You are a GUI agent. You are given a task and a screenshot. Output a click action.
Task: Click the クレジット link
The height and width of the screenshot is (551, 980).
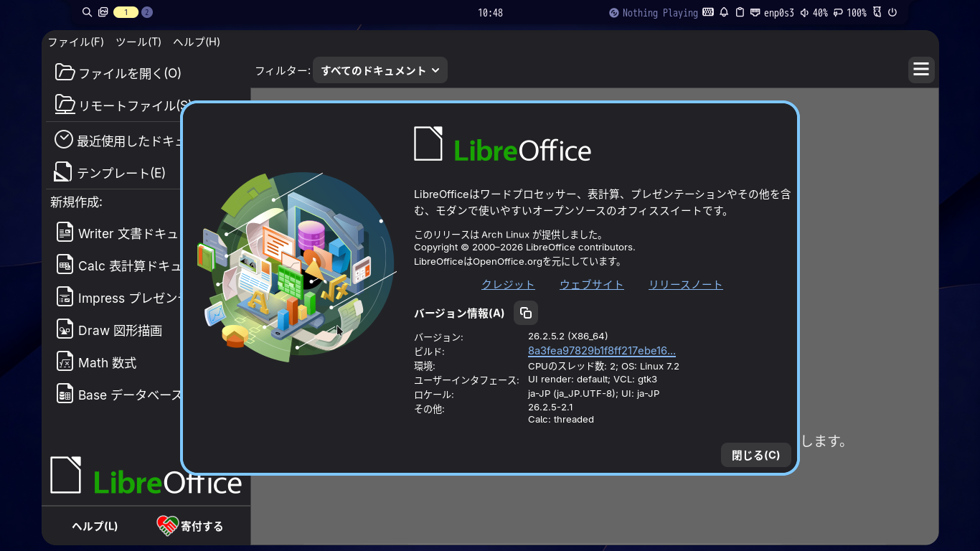coord(508,284)
